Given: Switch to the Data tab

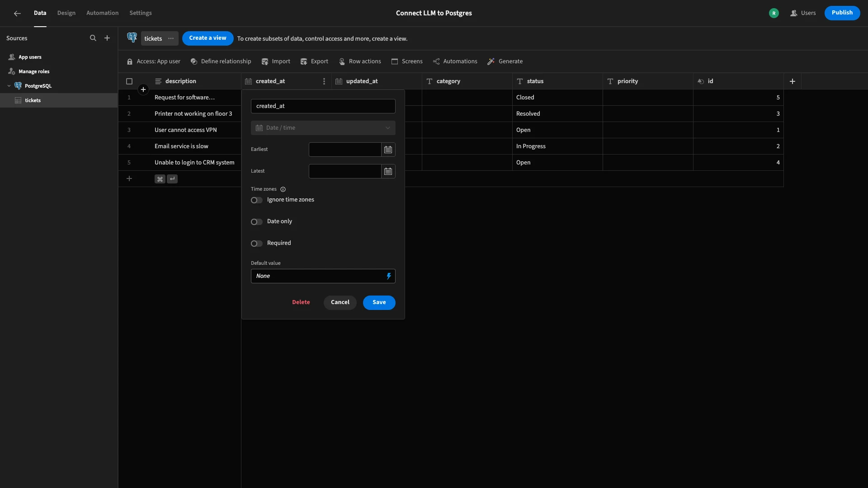Looking at the screenshot, I should 40,13.
